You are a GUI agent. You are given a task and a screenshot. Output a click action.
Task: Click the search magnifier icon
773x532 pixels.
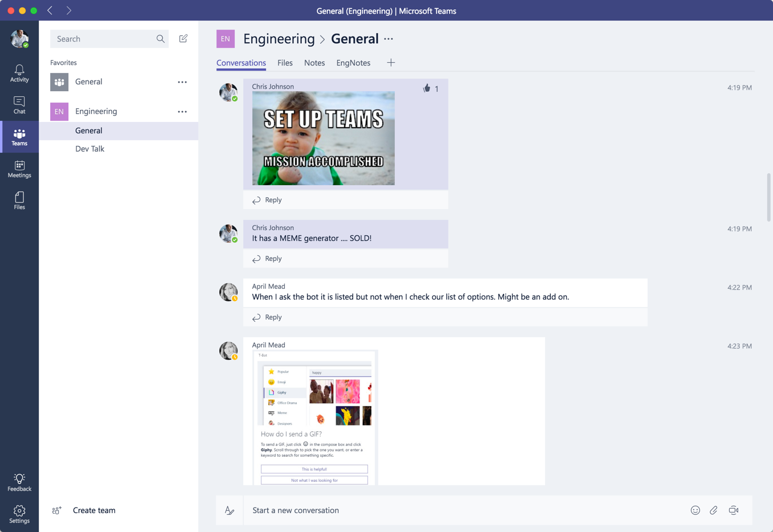click(x=161, y=39)
